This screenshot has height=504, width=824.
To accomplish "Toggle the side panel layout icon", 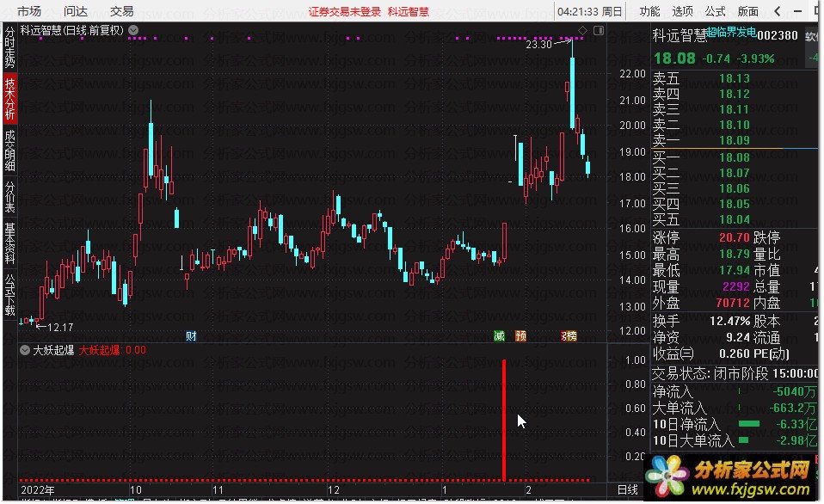I will [x=599, y=30].
